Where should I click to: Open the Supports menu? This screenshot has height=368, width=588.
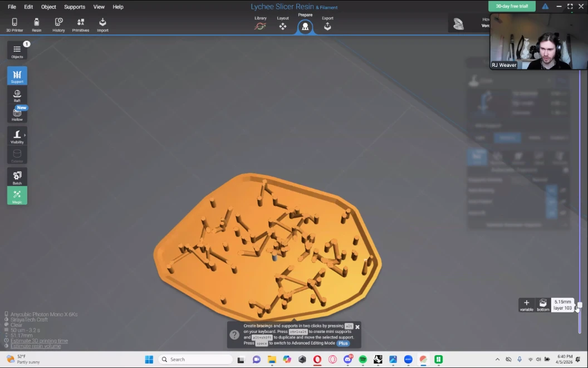(75, 7)
